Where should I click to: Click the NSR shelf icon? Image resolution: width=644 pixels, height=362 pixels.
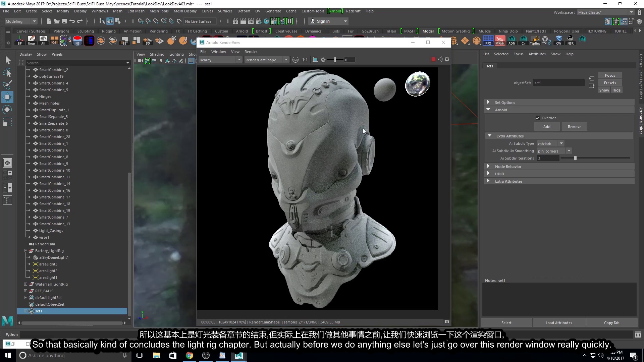571,41
